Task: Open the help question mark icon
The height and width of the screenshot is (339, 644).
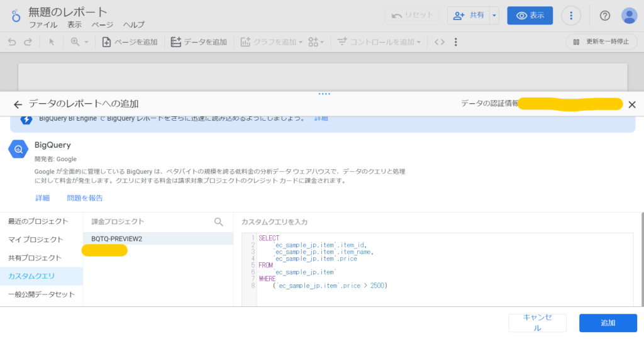Action: coord(605,16)
